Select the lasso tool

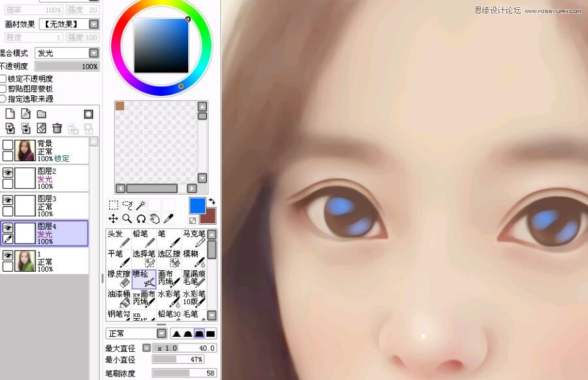pos(127,205)
